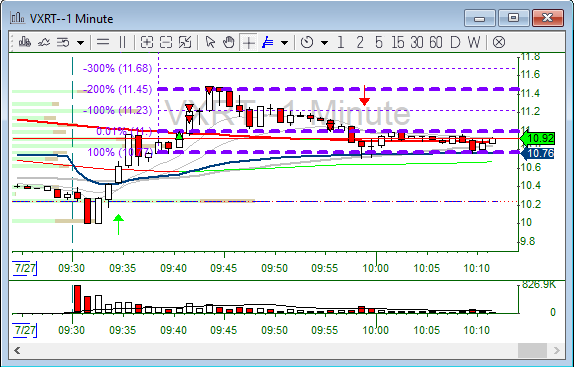Click the green 10.92 price label
Viewport: 574px width, 367px height.
tap(537, 138)
